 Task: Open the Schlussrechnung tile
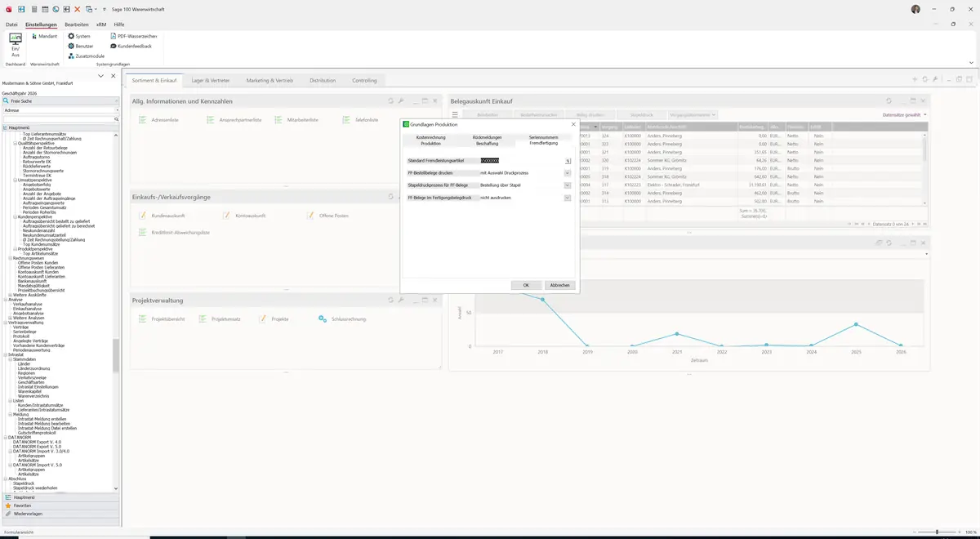click(342, 318)
